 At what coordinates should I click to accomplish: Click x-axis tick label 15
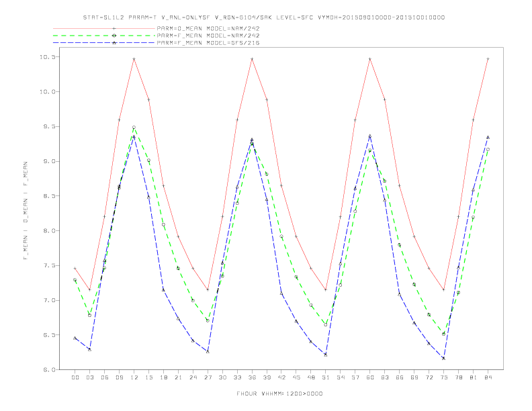[x=148, y=377]
